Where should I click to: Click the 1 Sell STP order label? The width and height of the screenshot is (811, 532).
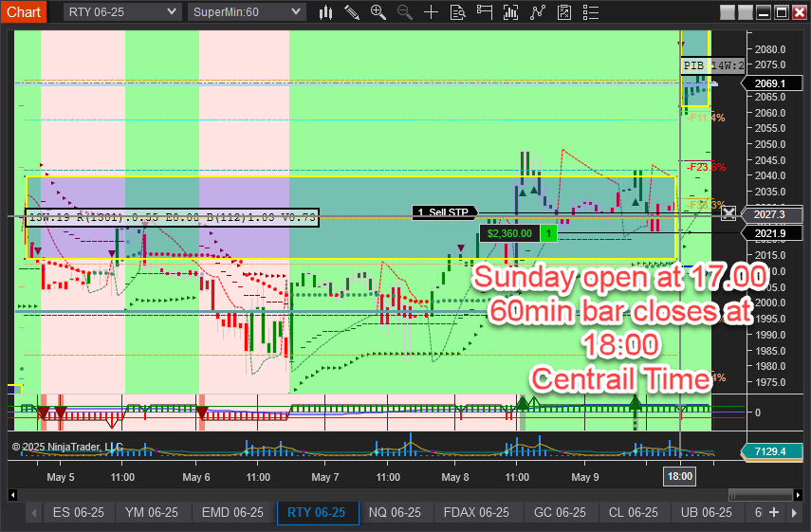445,212
